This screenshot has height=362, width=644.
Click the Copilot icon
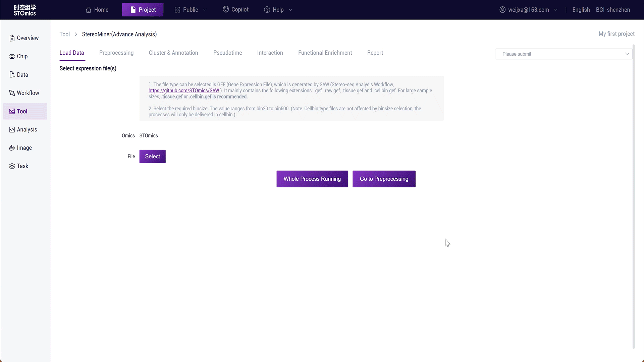click(226, 9)
